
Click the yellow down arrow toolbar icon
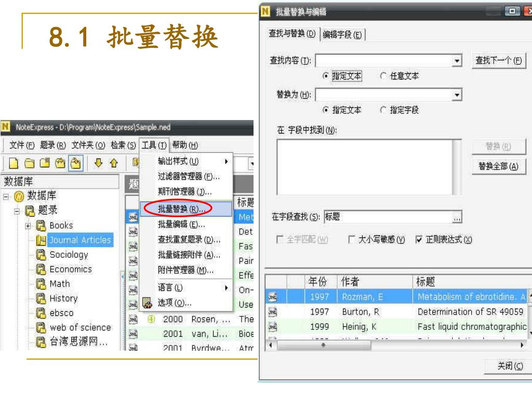click(98, 163)
